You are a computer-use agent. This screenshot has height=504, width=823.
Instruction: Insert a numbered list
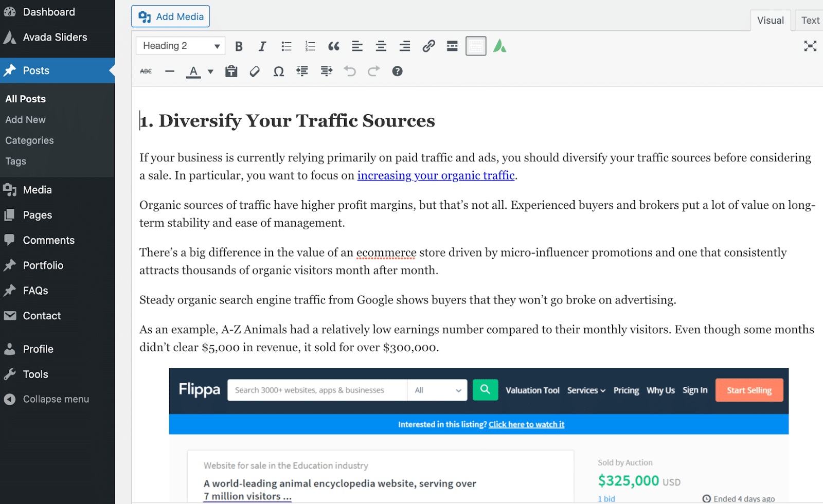click(x=310, y=46)
